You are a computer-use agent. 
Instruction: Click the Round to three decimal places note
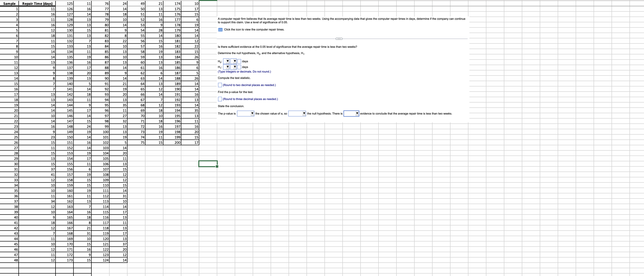pyautogui.click(x=250, y=99)
